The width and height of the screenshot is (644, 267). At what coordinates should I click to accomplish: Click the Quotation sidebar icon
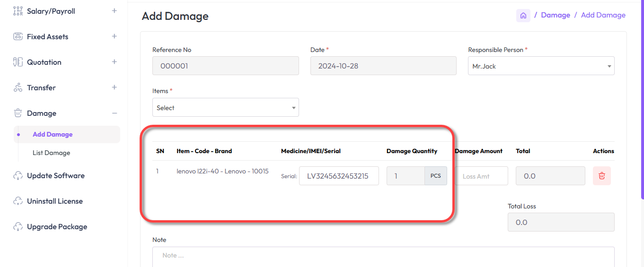click(18, 62)
